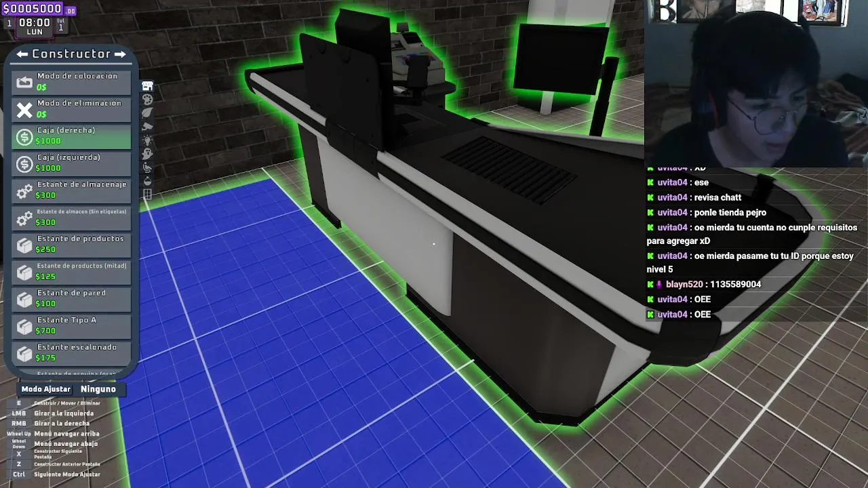The height and width of the screenshot is (488, 868).
Task: Select Modo de colocacion entry
Action: click(71, 82)
